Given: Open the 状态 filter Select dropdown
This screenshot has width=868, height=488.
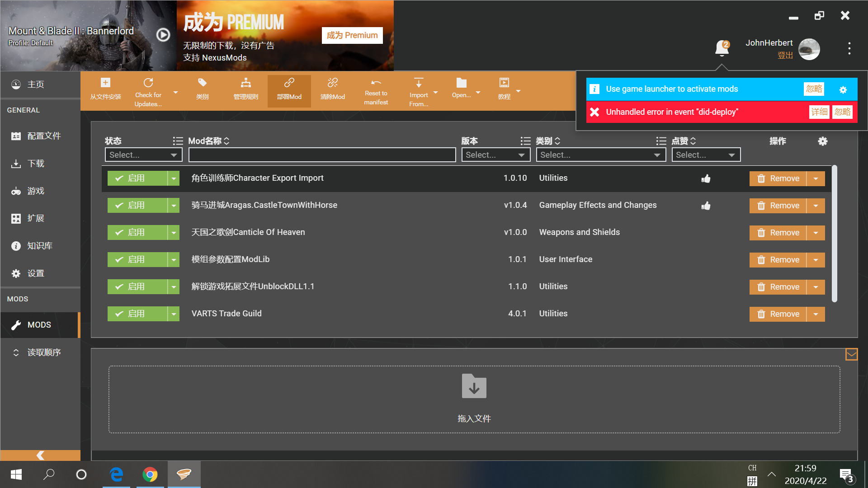Looking at the screenshot, I should pos(143,155).
